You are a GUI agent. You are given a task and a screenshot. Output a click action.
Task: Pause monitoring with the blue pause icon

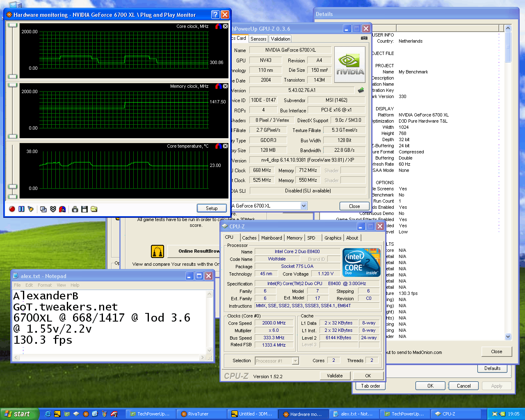21,209
